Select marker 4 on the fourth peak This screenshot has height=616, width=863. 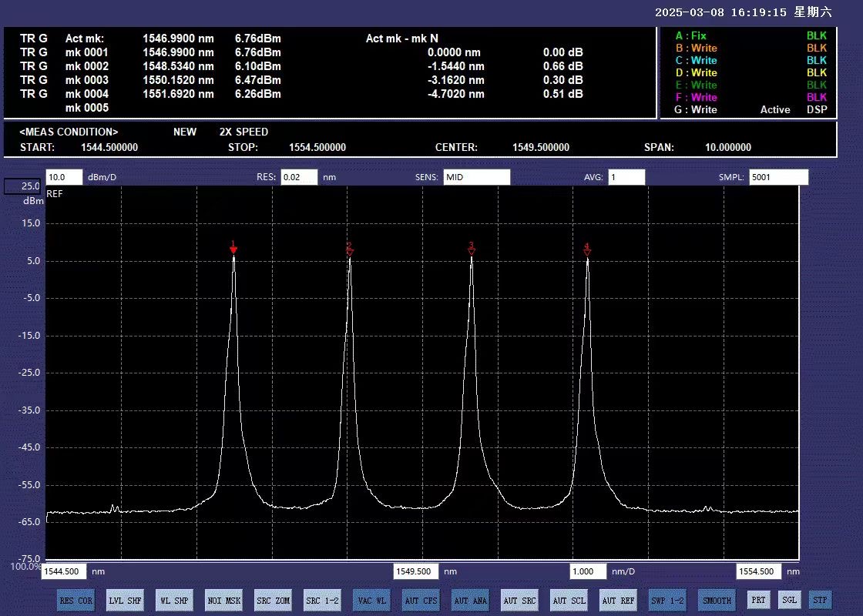[587, 250]
